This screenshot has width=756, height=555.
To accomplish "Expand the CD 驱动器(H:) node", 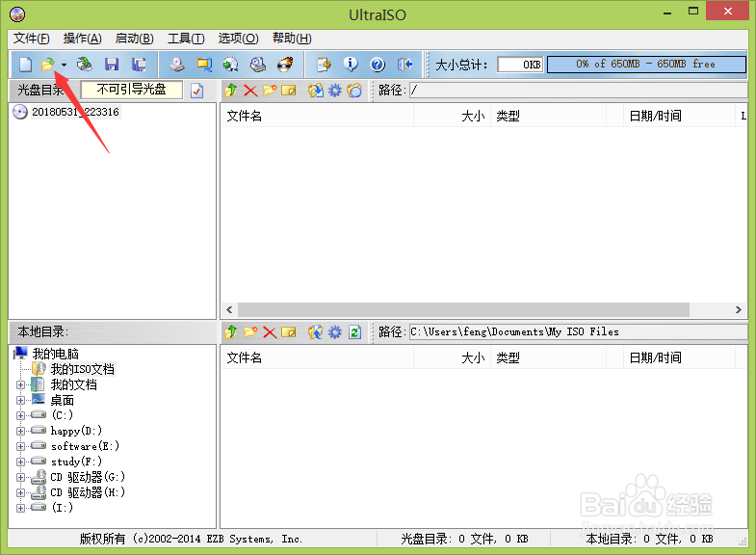I will coord(21,492).
